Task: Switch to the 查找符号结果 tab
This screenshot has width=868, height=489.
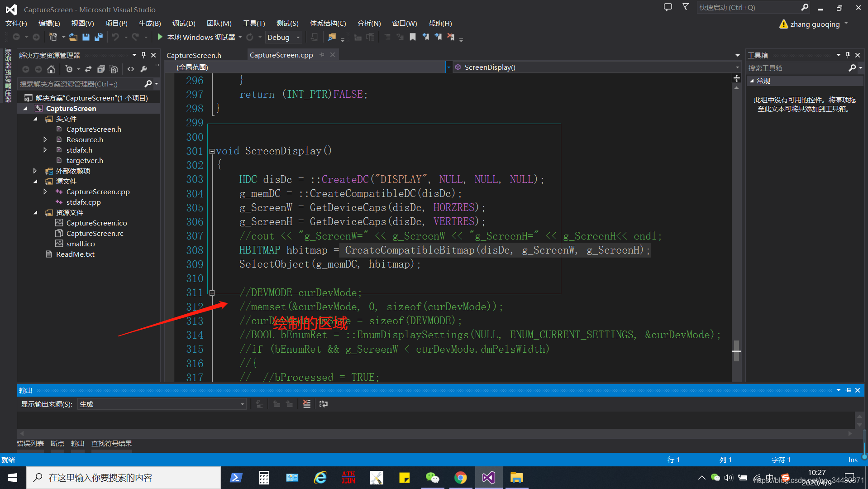Action: point(112,443)
